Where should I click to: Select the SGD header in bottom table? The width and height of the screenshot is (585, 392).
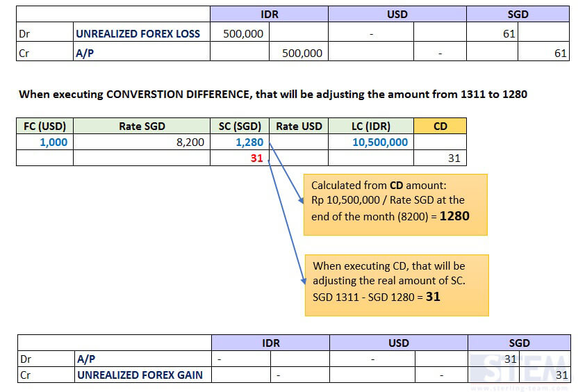point(519,343)
